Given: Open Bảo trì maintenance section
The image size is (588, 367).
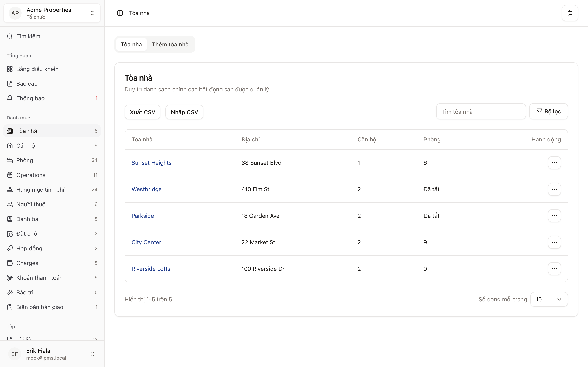Looking at the screenshot, I should coord(25,293).
